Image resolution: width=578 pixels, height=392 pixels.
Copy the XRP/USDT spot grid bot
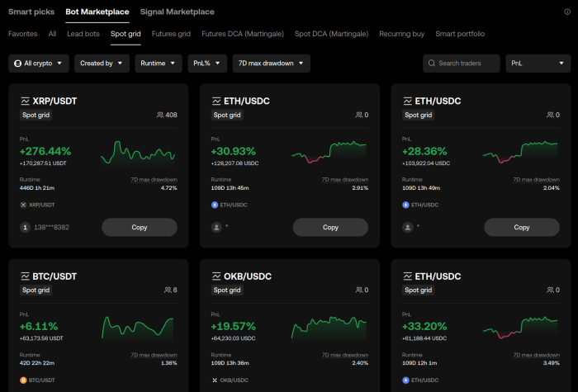[140, 227]
